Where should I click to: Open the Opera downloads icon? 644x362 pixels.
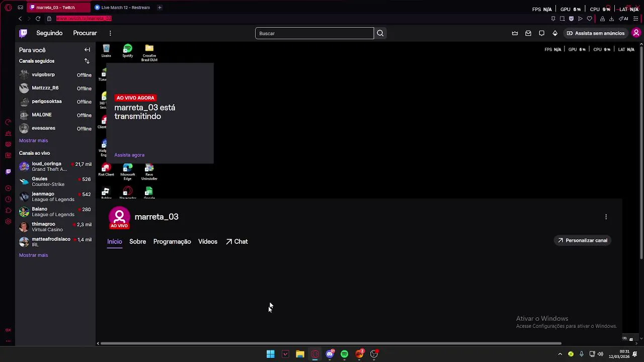(611, 19)
